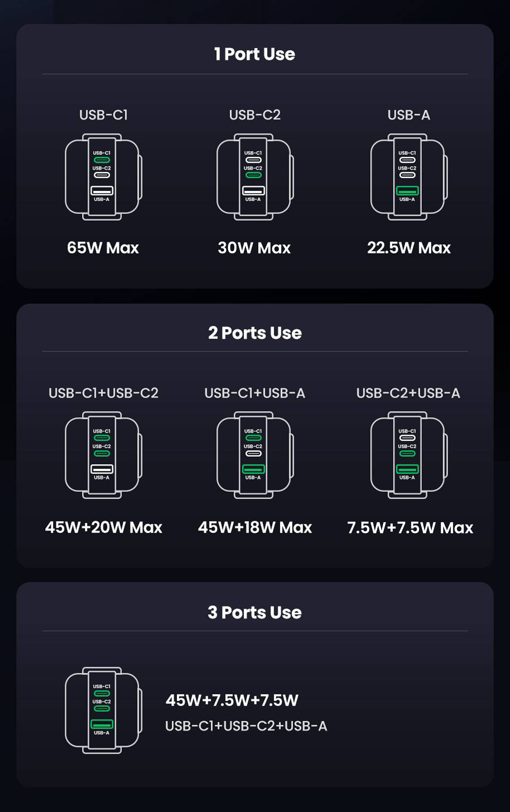510x812 pixels.
Task: Click the "USB-C1+USB-C2+USB-A" caption
Action: click(246, 726)
